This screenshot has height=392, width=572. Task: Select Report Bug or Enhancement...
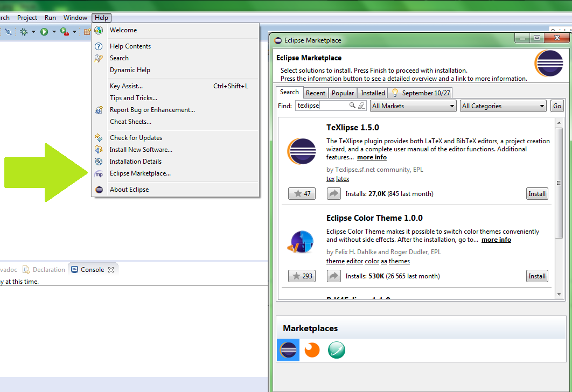click(x=176, y=110)
